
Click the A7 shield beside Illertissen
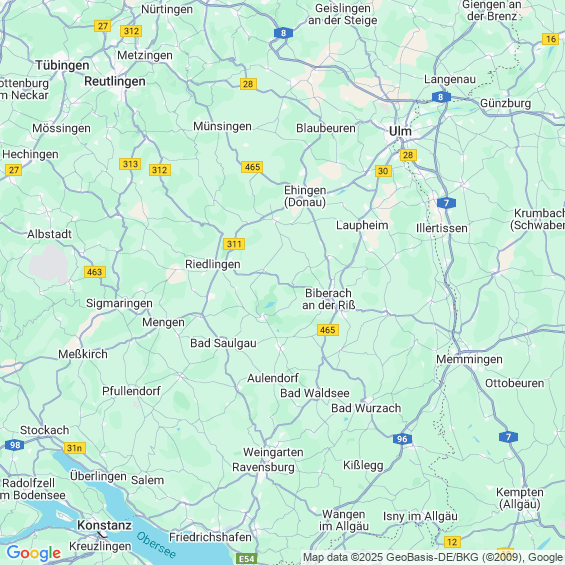tap(446, 203)
